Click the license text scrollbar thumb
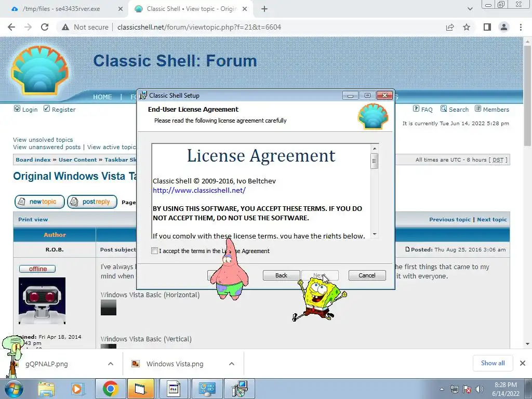532x399 pixels. (375, 161)
